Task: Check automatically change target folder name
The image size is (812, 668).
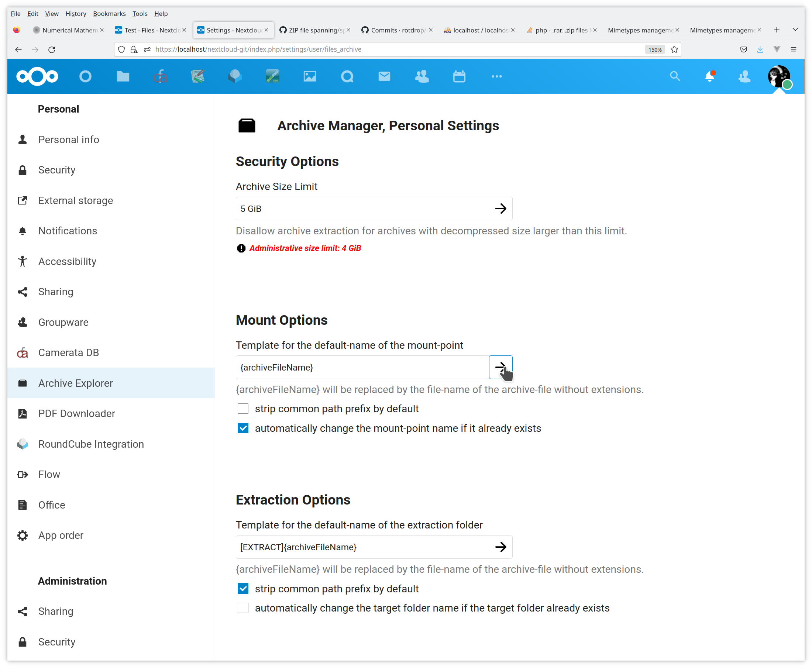Action: tap(243, 608)
